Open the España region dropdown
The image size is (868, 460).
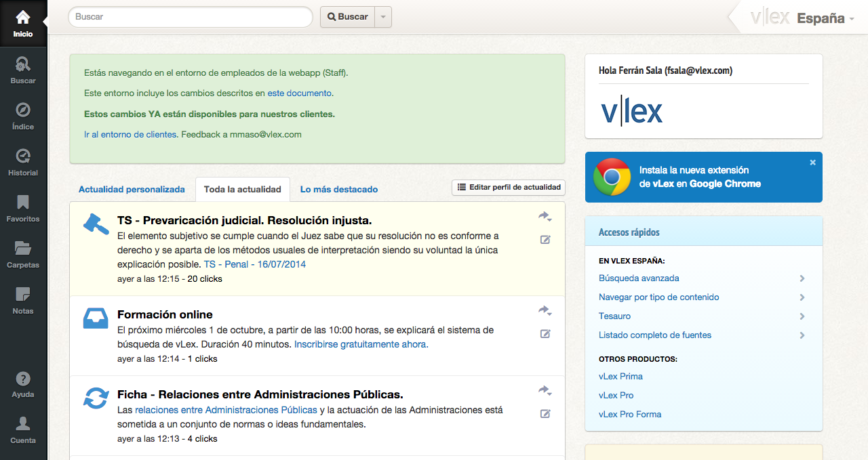point(823,18)
